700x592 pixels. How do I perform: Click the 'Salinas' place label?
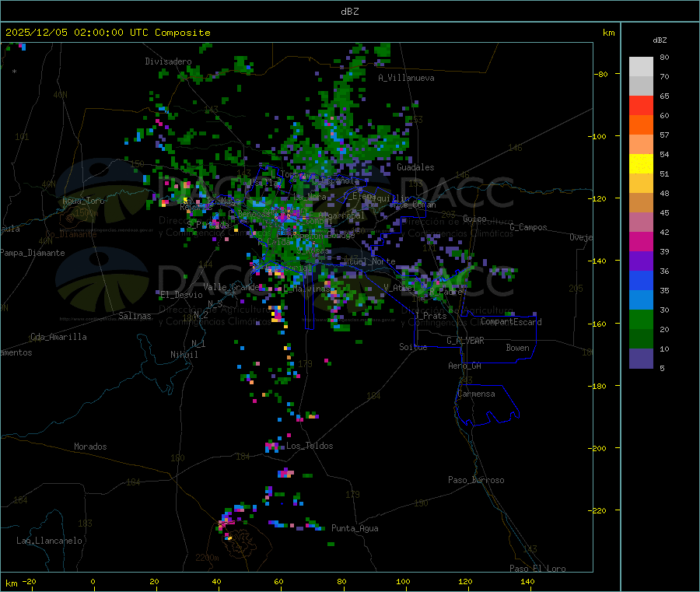(135, 316)
